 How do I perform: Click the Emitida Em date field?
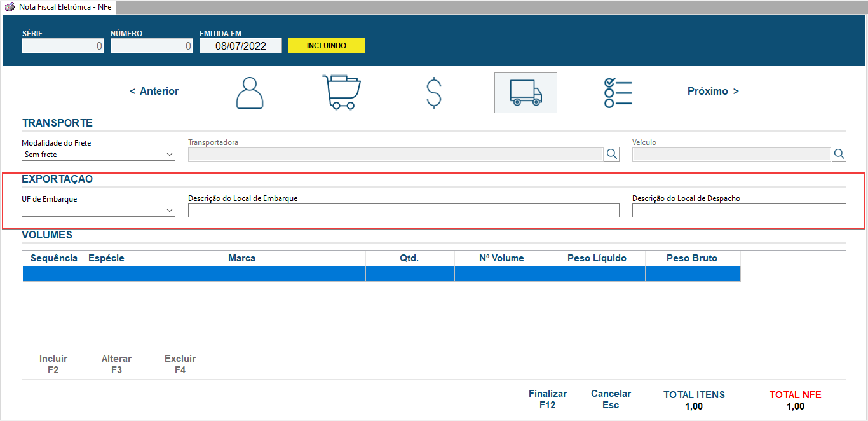(241, 46)
